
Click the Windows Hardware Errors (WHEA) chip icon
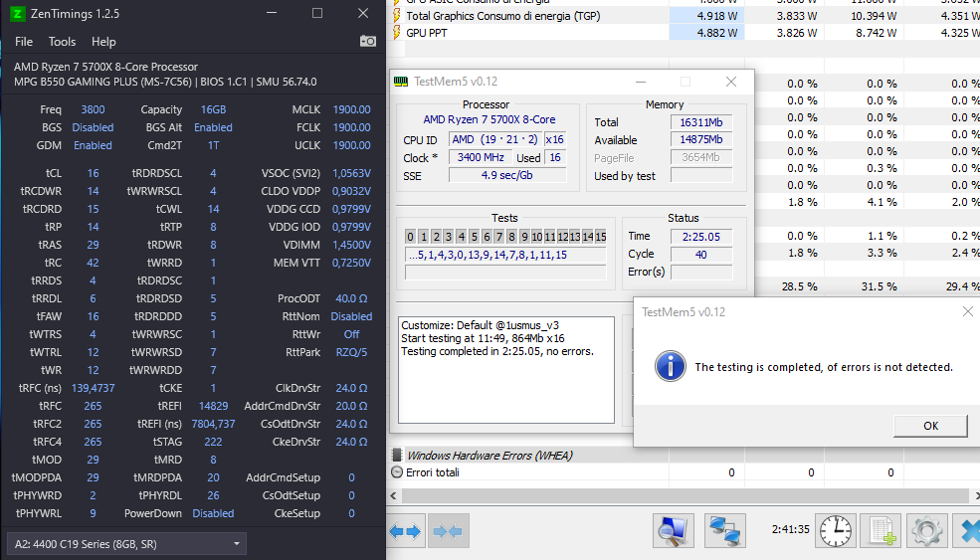click(396, 455)
